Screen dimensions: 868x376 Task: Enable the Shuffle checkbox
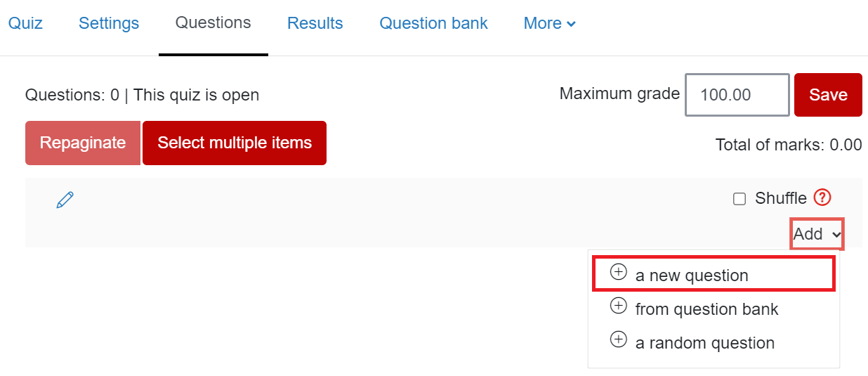click(739, 199)
